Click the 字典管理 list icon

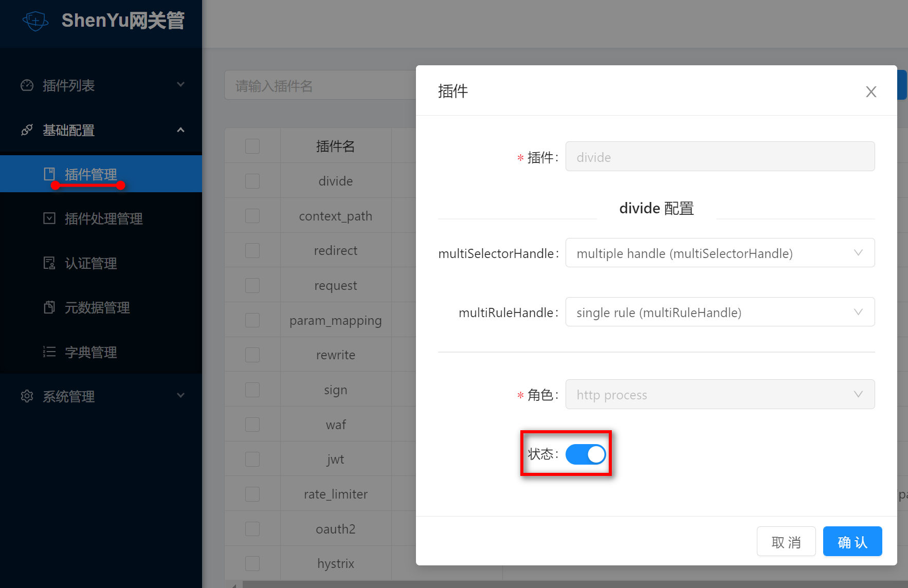point(49,352)
